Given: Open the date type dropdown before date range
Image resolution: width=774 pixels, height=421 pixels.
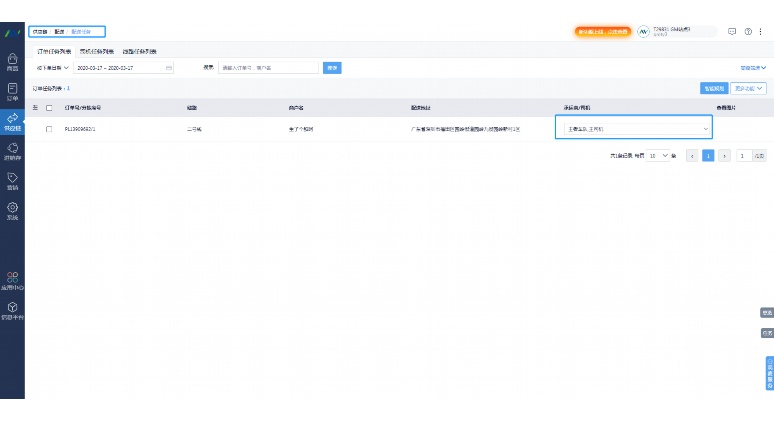Looking at the screenshot, I should pyautogui.click(x=52, y=68).
